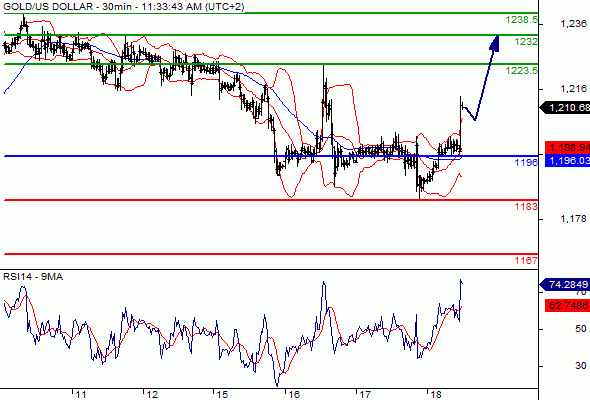
Task: Click the 1223.5 resistance level label
Action: (x=522, y=70)
